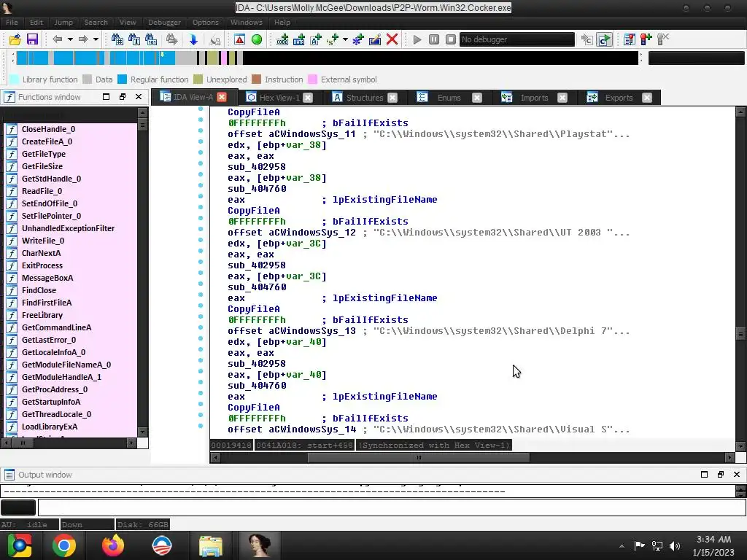Open the Windows menu
This screenshot has height=560, width=747.
(247, 23)
